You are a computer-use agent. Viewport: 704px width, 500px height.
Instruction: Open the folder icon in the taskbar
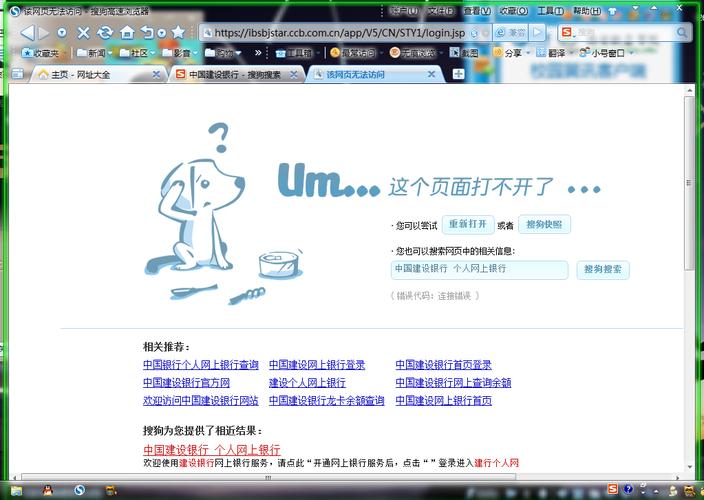[x=16, y=490]
